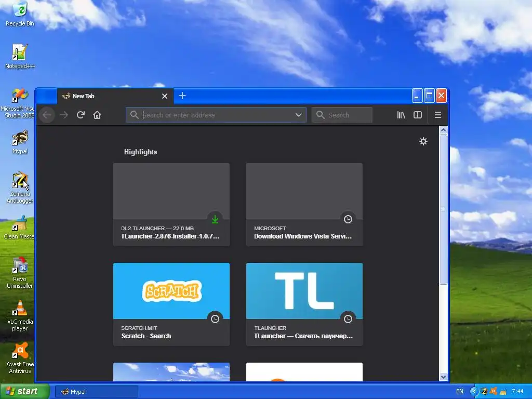Open the Scratch - Search highlight card

171,304
